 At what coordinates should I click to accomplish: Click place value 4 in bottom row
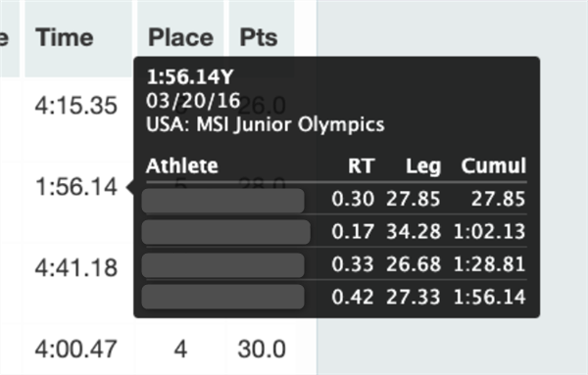pos(180,350)
